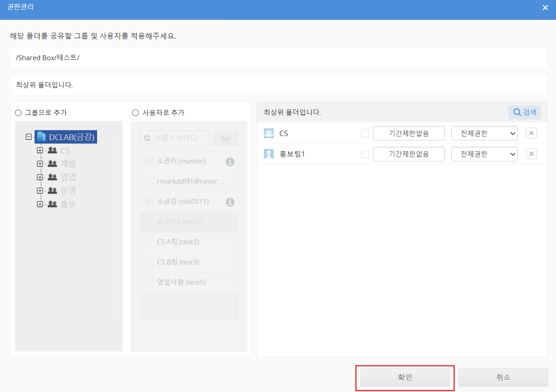Open 전체권한 dropdown for CS
This screenshot has width=556, height=392.
pos(484,133)
